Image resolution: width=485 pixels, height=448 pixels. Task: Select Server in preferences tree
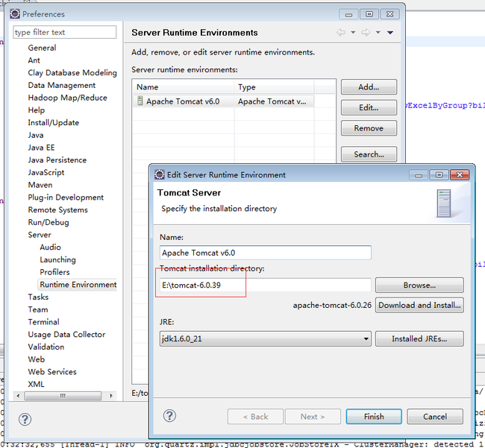tap(40, 235)
